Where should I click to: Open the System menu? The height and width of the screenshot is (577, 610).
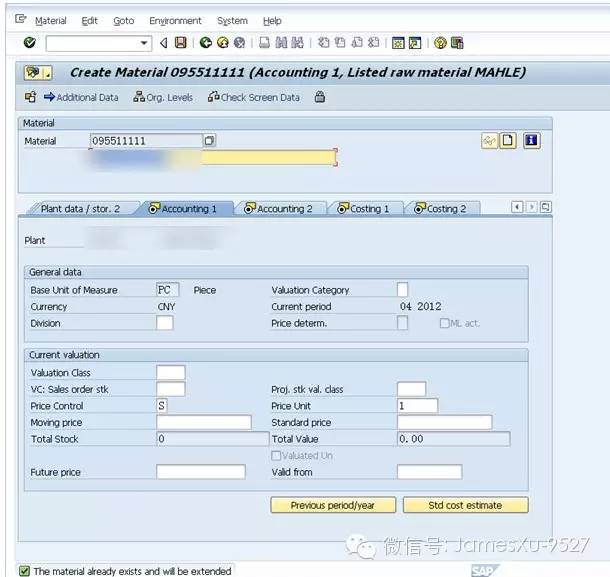click(232, 21)
